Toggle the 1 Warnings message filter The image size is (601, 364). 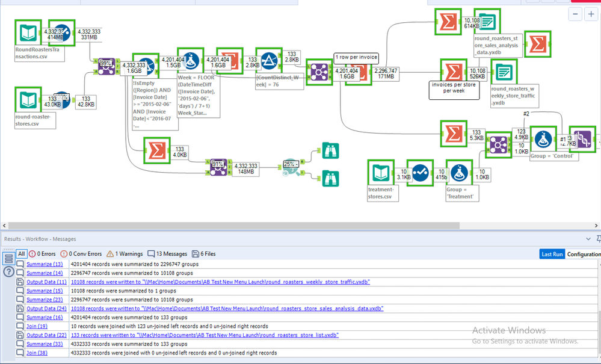[124, 253]
